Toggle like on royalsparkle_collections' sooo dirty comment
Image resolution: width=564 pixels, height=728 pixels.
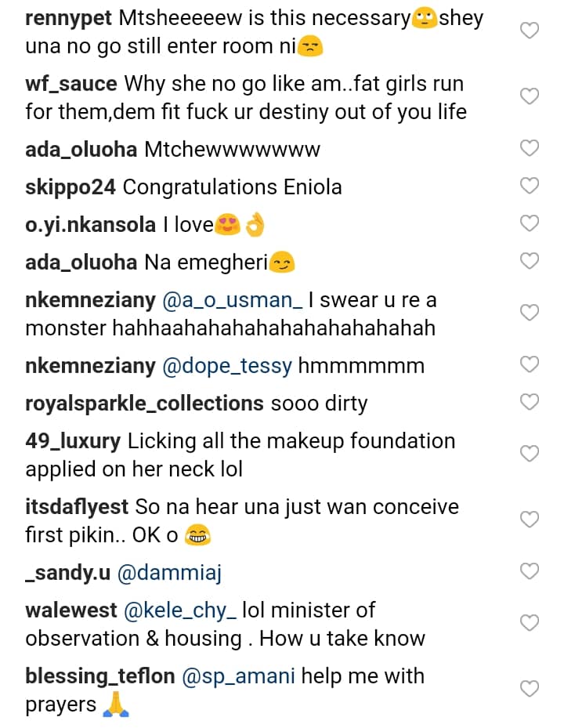(x=530, y=402)
